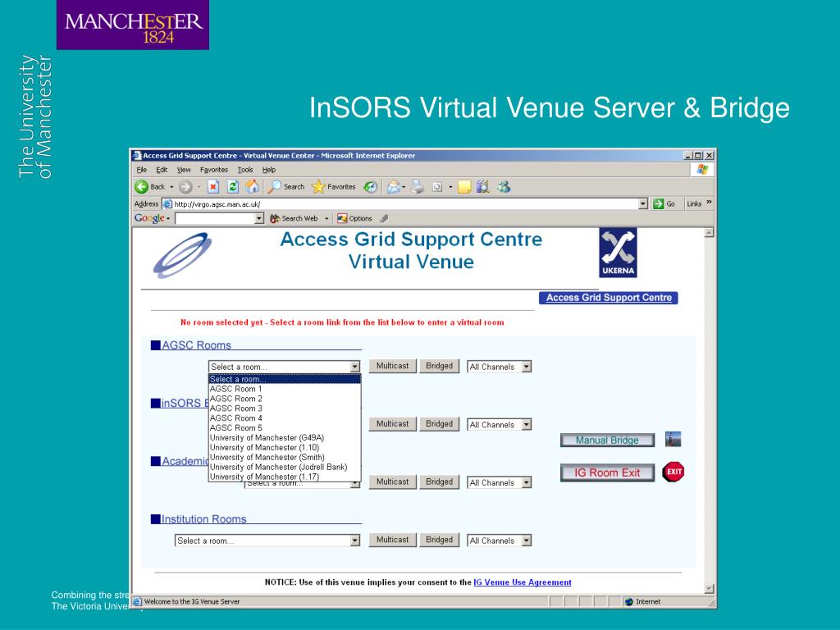840x630 pixels.
Task: Click Multicast in the Institution Rooms row
Action: coord(392,540)
